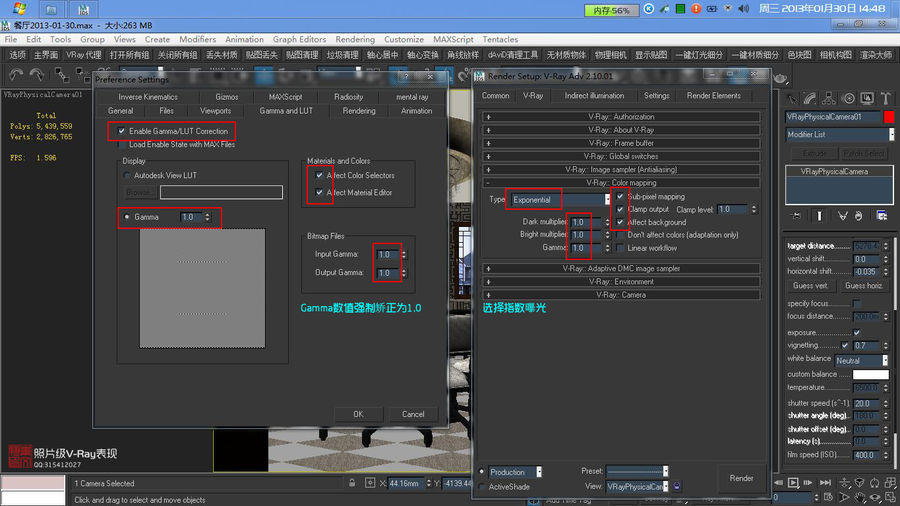Click the Undo arrow in main toolbar
This screenshot has height=506, width=900.
[16, 75]
